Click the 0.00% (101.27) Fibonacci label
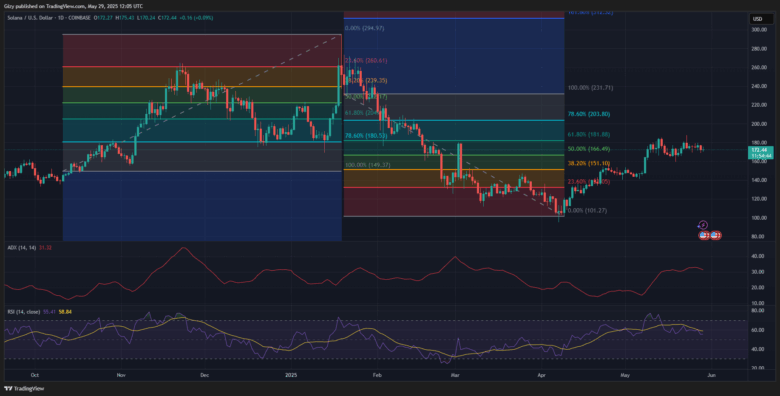This screenshot has height=396, width=780. 587,210
